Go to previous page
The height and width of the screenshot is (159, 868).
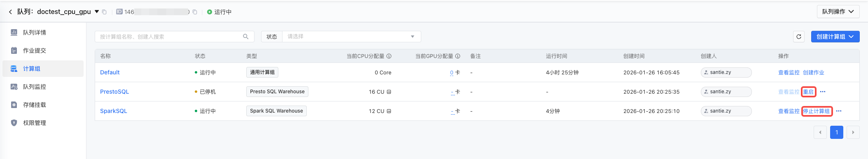[820, 132]
